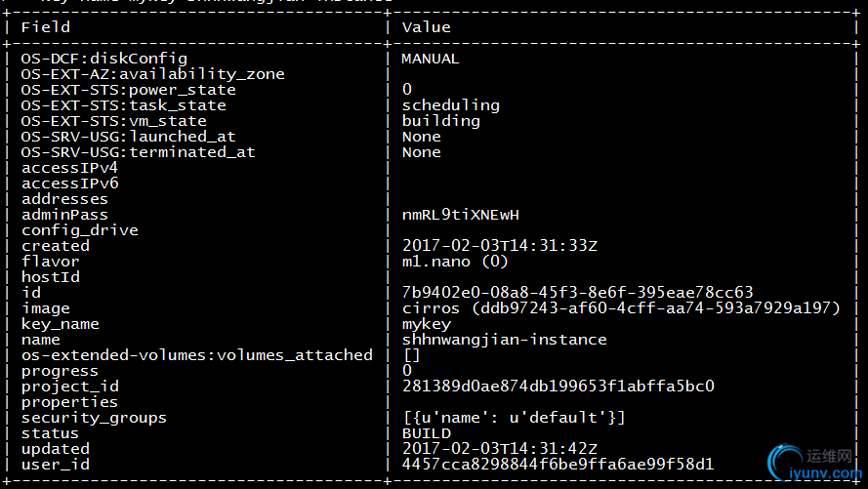Image resolution: width=868 pixels, height=489 pixels.
Task: Click the mykey key_name value
Action: click(x=427, y=325)
